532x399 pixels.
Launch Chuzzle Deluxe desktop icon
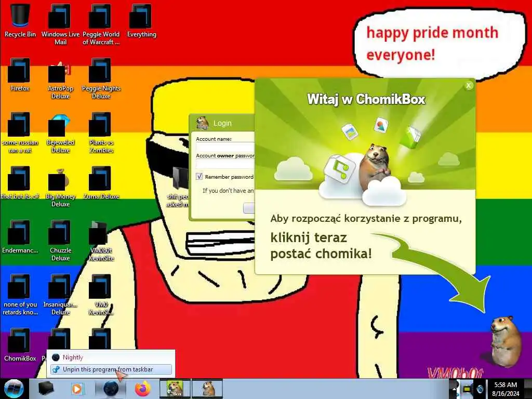[60, 240]
